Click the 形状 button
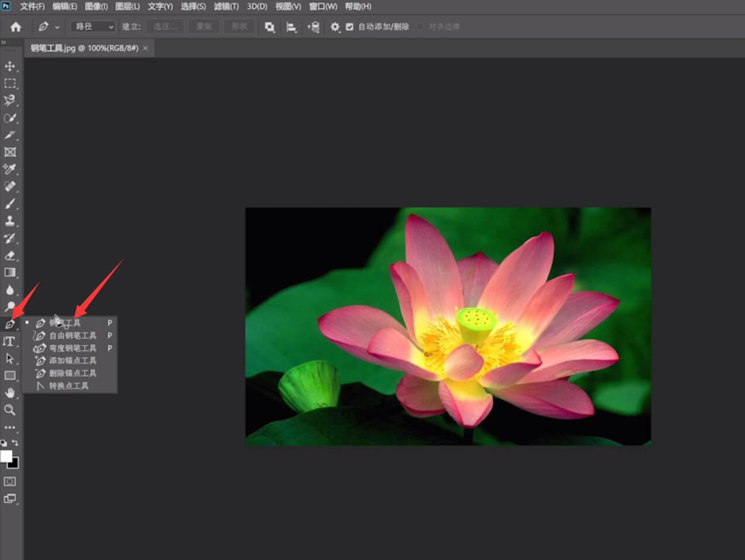Screen dimensions: 745x560 tap(239, 26)
